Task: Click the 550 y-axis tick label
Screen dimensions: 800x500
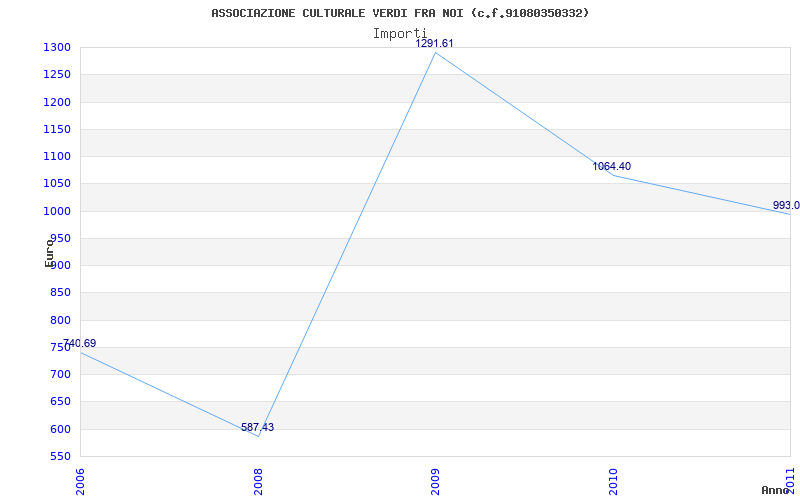Action: [x=60, y=456]
